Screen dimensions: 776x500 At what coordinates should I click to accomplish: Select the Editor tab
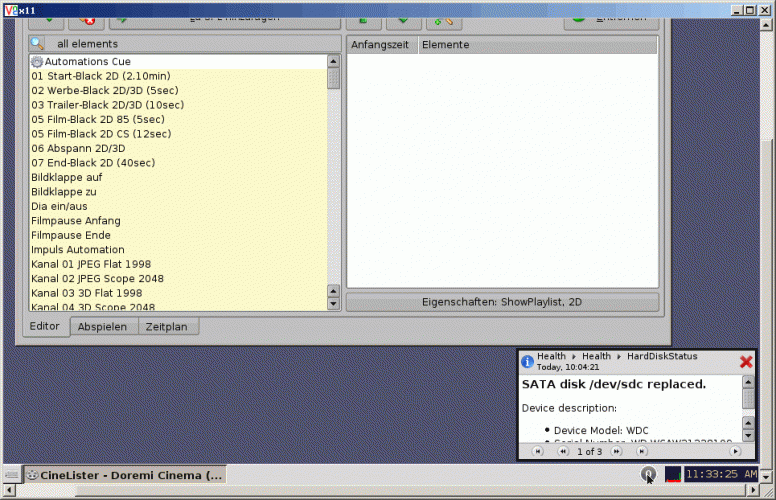point(43,327)
